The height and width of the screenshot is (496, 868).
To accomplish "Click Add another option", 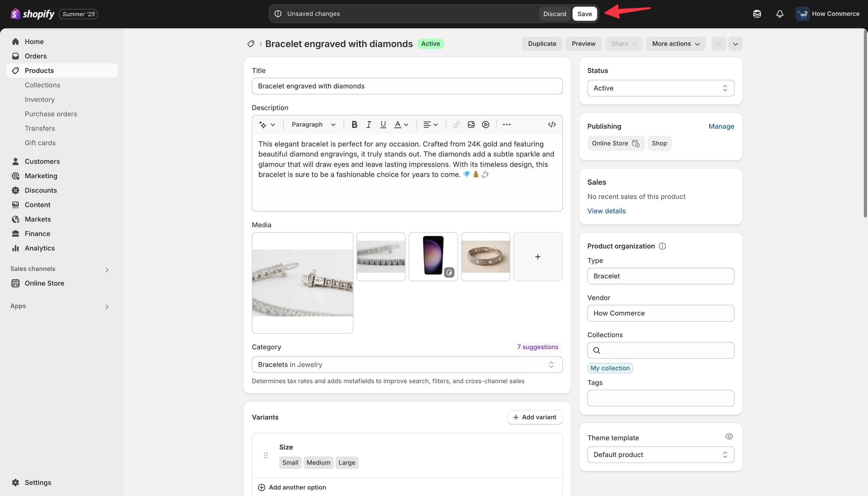I will (x=292, y=488).
